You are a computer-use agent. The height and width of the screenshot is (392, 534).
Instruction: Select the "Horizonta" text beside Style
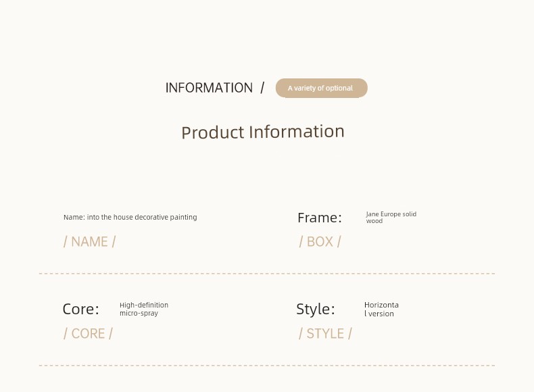(x=381, y=305)
